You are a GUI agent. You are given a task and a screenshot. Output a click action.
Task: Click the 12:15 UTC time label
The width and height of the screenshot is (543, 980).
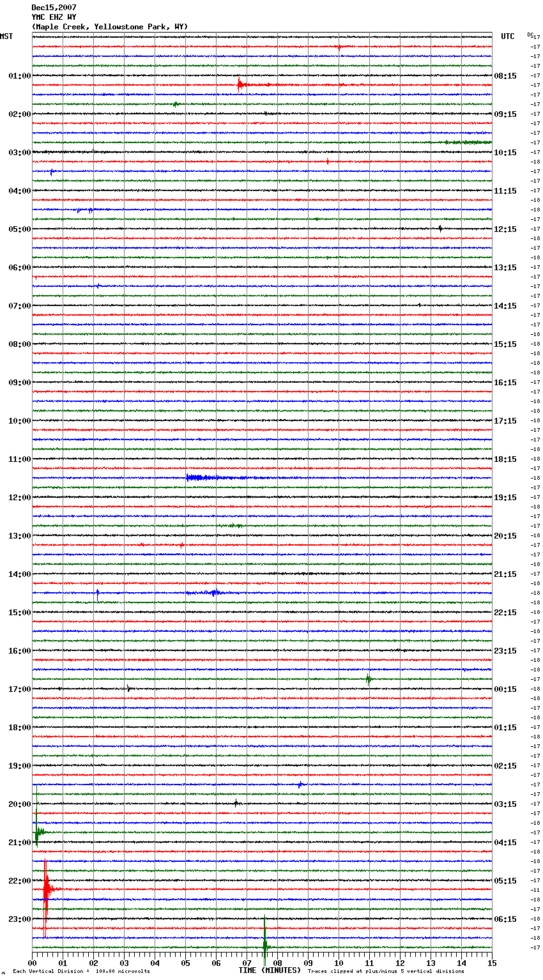505,229
